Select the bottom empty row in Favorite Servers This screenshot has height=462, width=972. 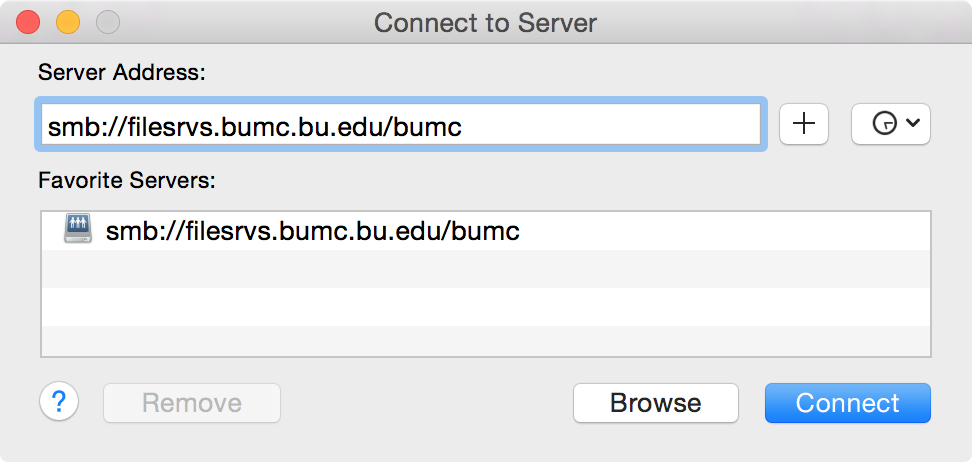(x=486, y=340)
